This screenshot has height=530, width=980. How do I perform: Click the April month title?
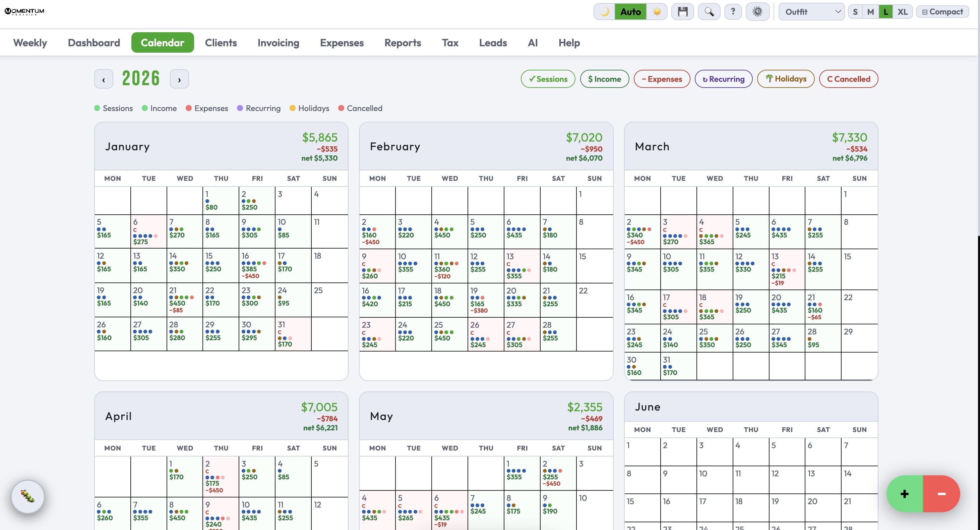pyautogui.click(x=118, y=416)
